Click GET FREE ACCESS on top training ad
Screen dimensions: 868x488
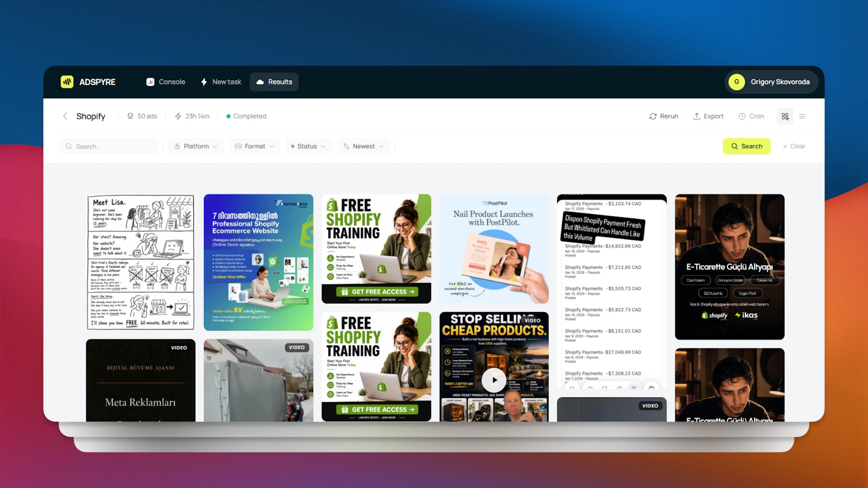(378, 292)
